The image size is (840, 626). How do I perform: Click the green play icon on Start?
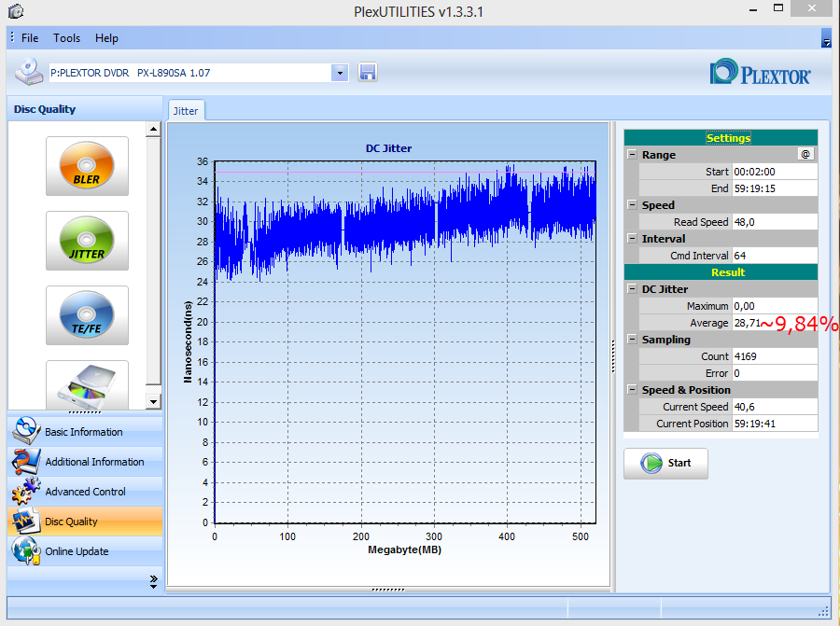[x=651, y=464]
